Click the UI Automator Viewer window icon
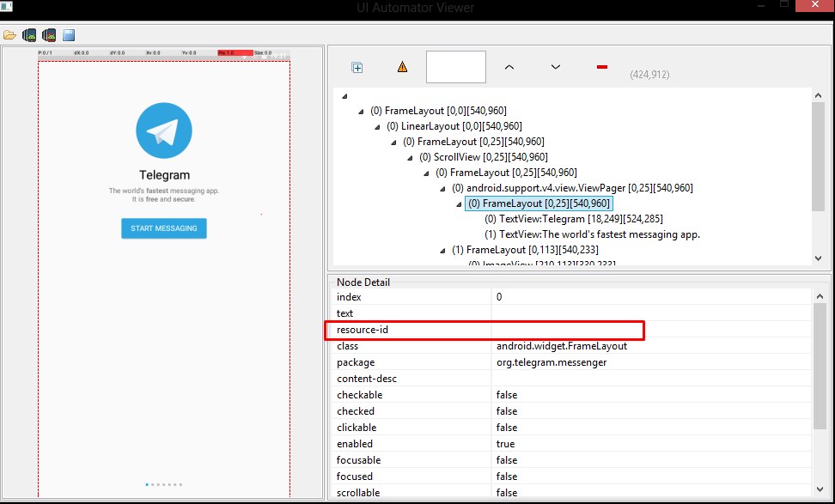The height and width of the screenshot is (504, 835). 6,6
